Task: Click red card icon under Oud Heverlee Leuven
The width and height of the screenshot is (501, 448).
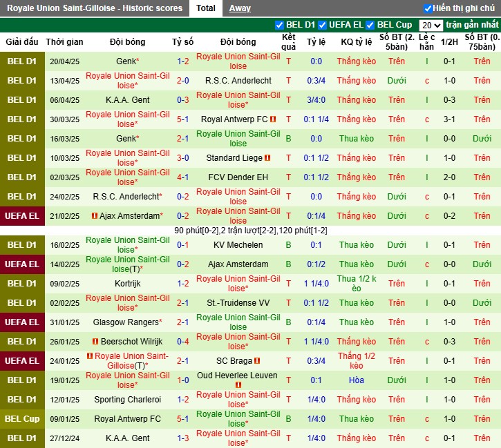Action: click(238, 384)
